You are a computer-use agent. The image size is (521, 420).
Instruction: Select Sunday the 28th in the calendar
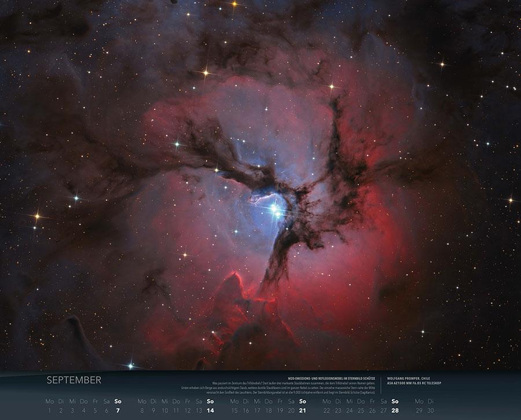(x=395, y=410)
